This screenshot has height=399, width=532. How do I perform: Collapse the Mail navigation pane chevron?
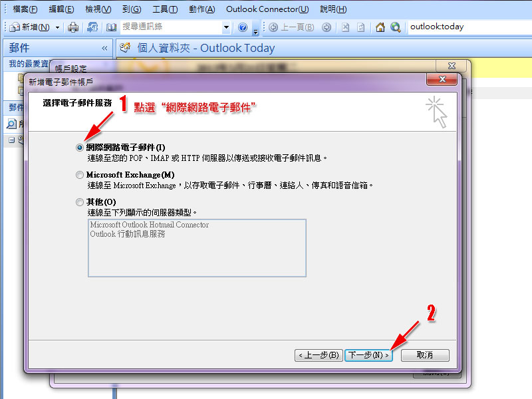104,48
